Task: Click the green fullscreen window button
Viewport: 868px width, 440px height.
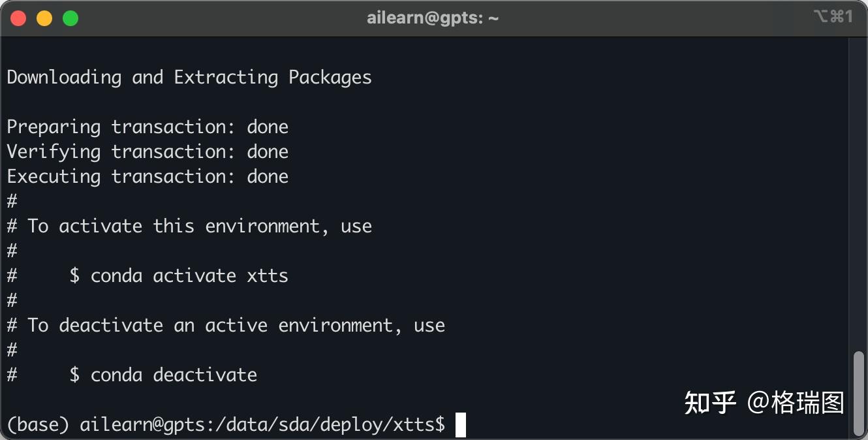Action: pyautogui.click(x=70, y=18)
